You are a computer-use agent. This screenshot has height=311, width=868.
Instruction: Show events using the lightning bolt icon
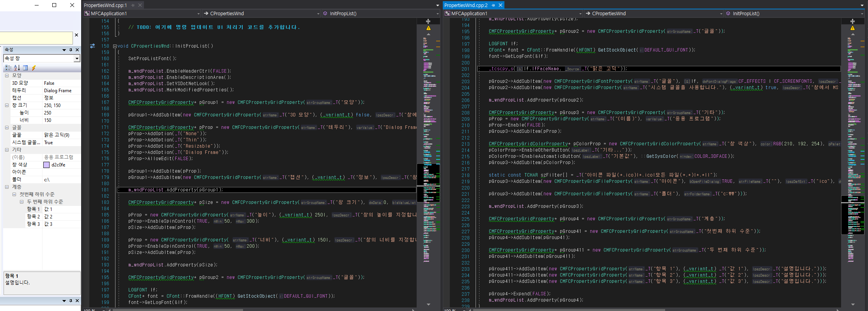[34, 68]
